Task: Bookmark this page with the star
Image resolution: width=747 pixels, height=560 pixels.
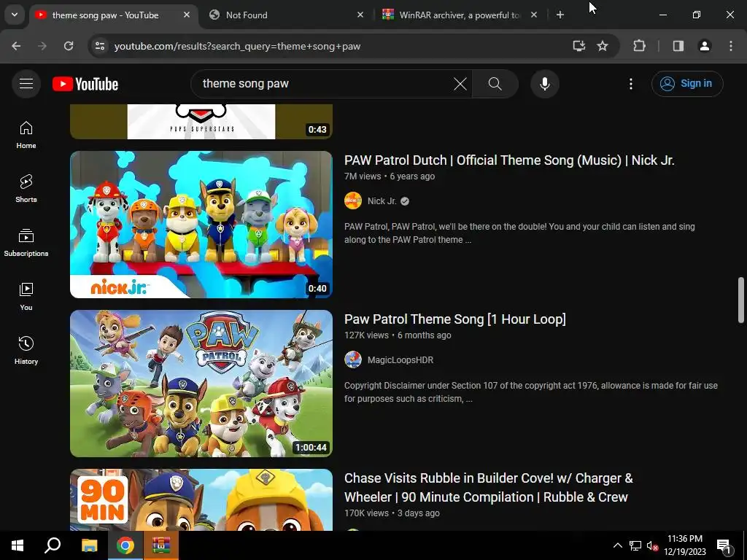Action: [603, 46]
